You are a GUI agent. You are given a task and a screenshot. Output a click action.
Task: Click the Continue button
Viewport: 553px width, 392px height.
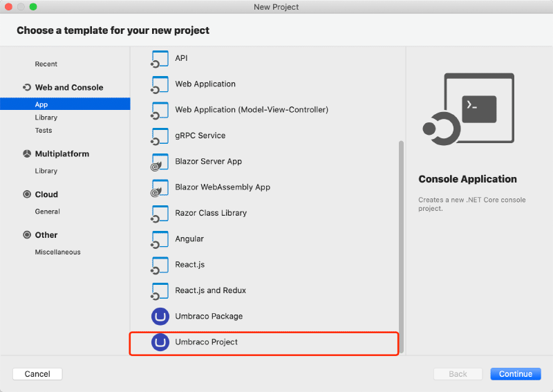(516, 374)
